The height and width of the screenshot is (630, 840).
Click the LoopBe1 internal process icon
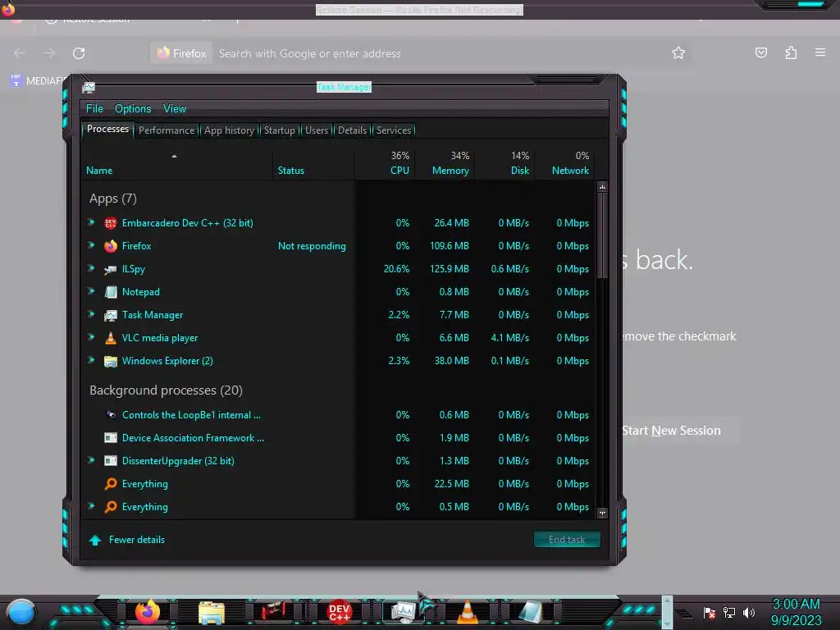click(x=111, y=414)
